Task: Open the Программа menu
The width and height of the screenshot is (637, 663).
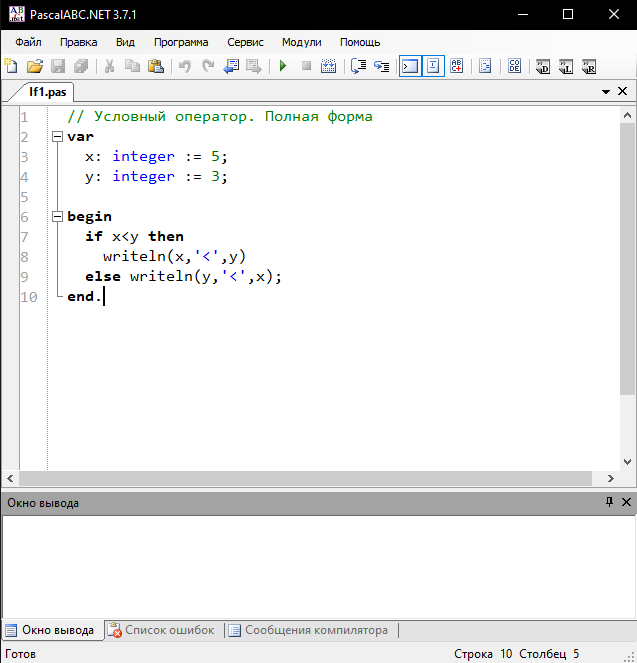Action: [181, 42]
